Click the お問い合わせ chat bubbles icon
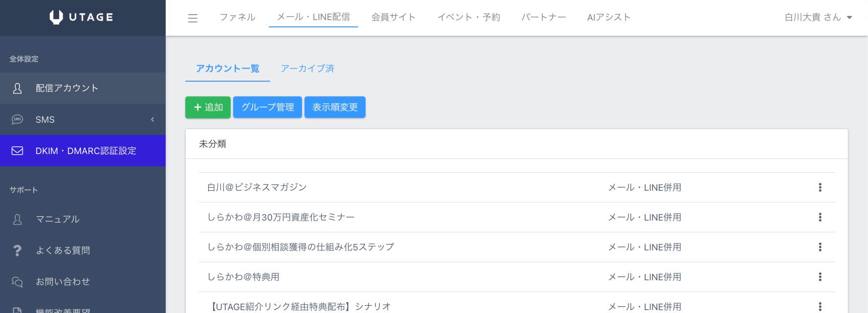Viewport: 868px width, 313px height. (x=17, y=282)
